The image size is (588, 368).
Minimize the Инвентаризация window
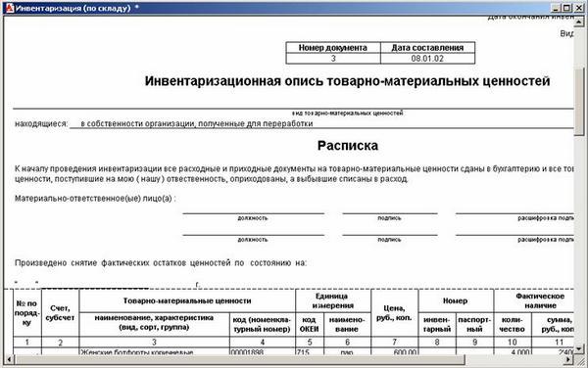coord(556,8)
